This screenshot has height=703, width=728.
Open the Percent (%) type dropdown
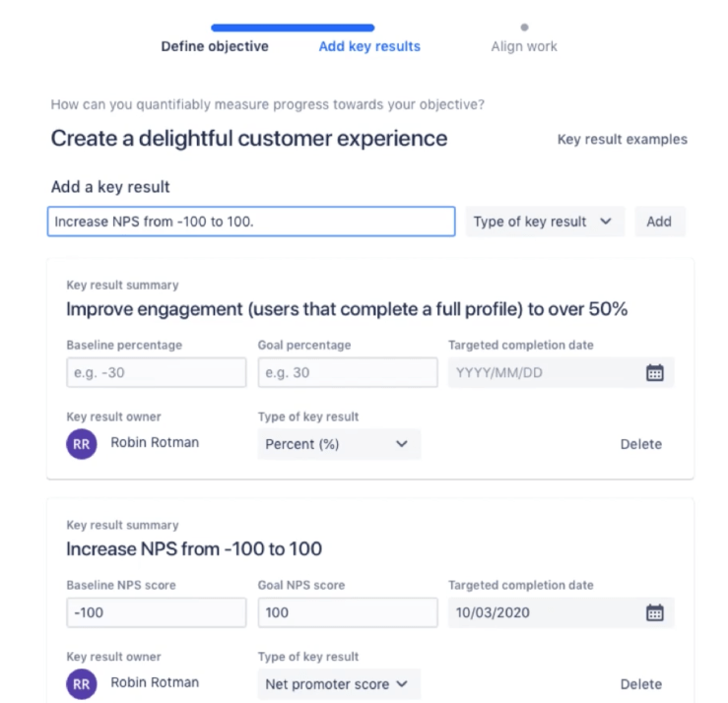tap(338, 444)
